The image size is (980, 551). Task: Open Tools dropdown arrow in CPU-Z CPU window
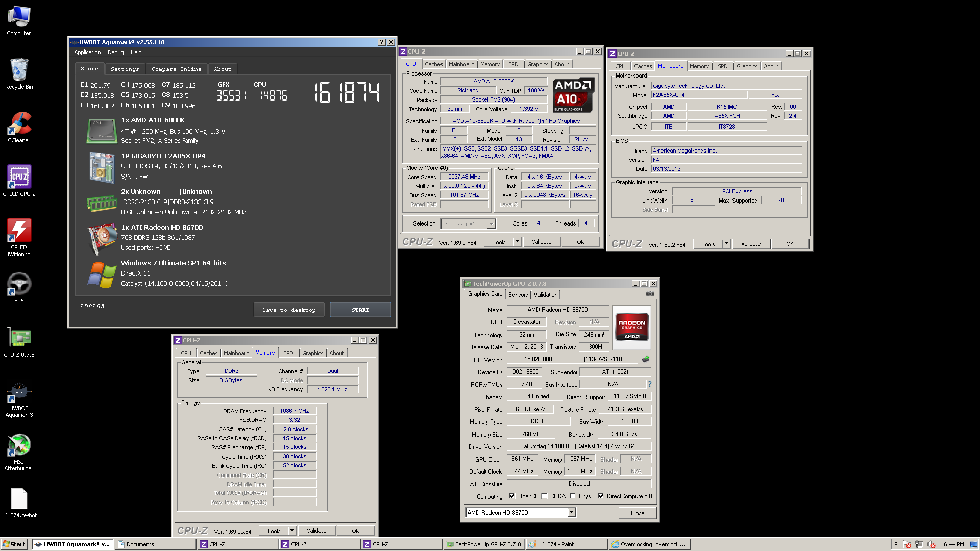[517, 242]
